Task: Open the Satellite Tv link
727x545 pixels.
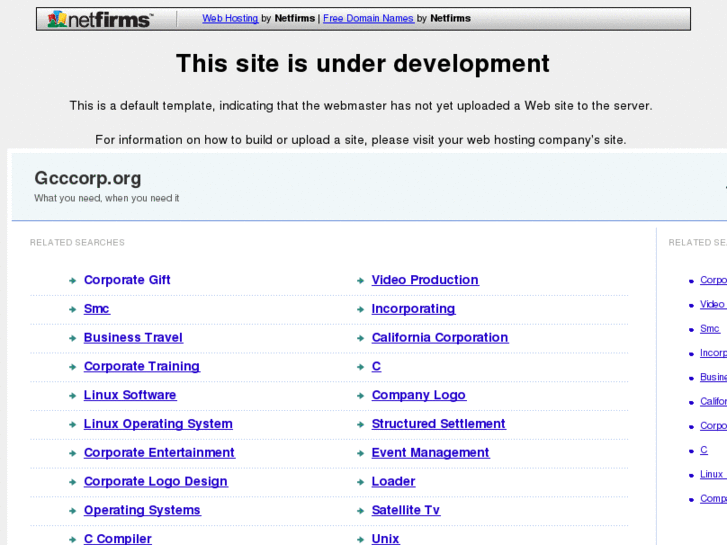Action: click(x=406, y=510)
